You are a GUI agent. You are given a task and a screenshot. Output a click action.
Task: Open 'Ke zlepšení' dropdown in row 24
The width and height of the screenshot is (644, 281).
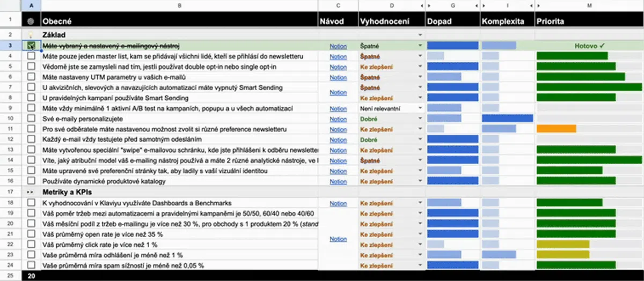(x=420, y=265)
